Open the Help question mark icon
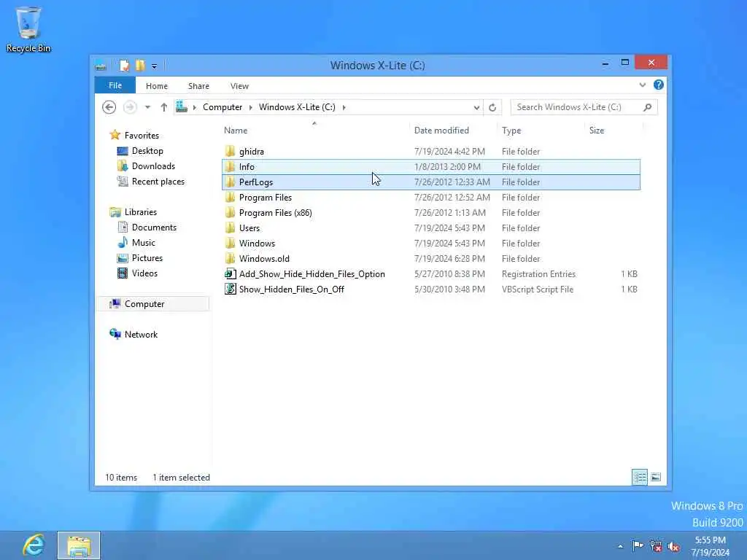The height and width of the screenshot is (560, 747). (659, 85)
